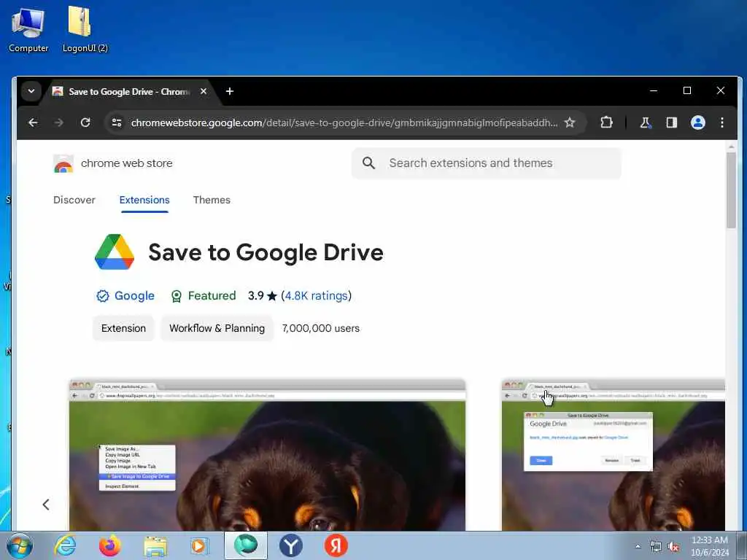The width and height of the screenshot is (747, 560).
Task: Open the first screenshot with context menu
Action: point(267,455)
